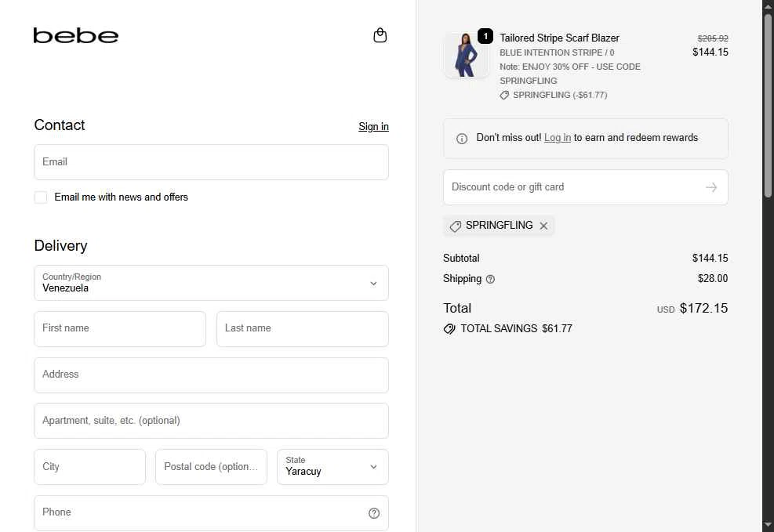Submit discount code with arrow button

click(711, 187)
